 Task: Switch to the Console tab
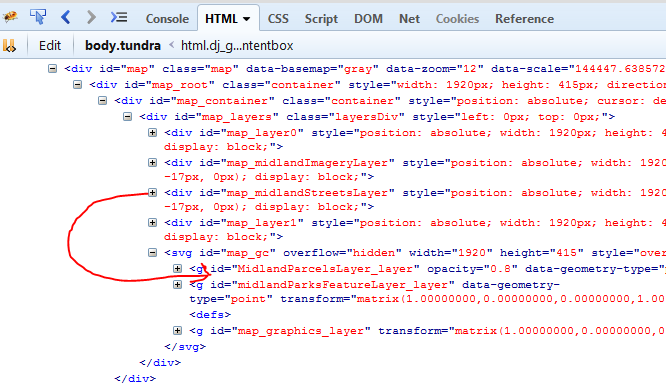167,19
